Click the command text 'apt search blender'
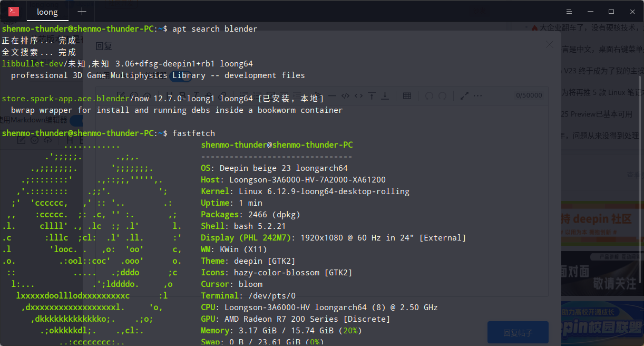This screenshot has width=644, height=346. click(x=215, y=28)
